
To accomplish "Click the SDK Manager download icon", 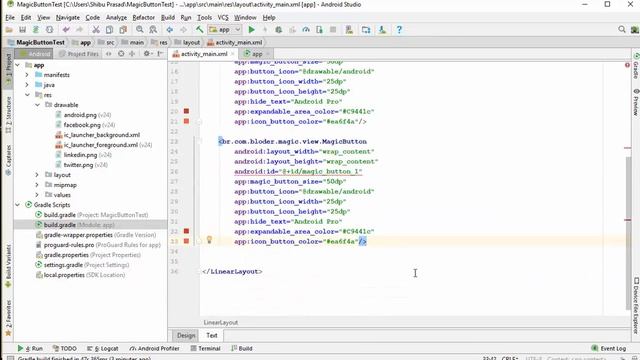I will coord(382,30).
